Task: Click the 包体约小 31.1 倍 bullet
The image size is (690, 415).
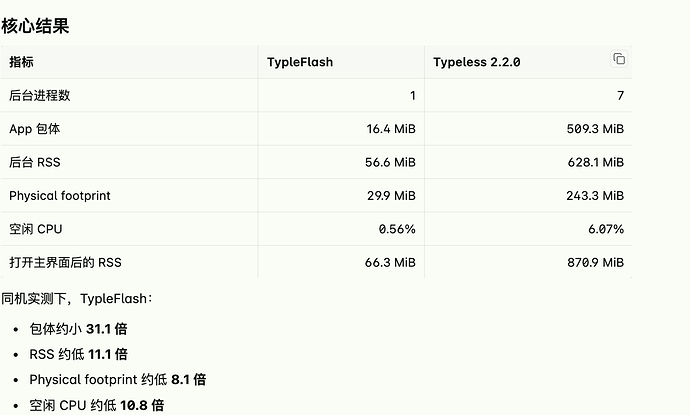Action: tap(78, 329)
